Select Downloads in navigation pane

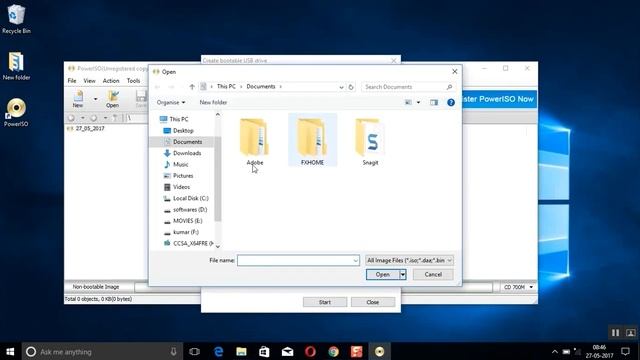tap(187, 153)
